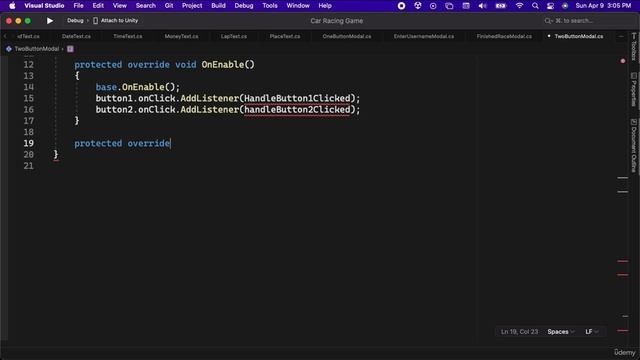Switch to the PlaceText.cs tab
The width and height of the screenshot is (640, 360).
point(285,36)
